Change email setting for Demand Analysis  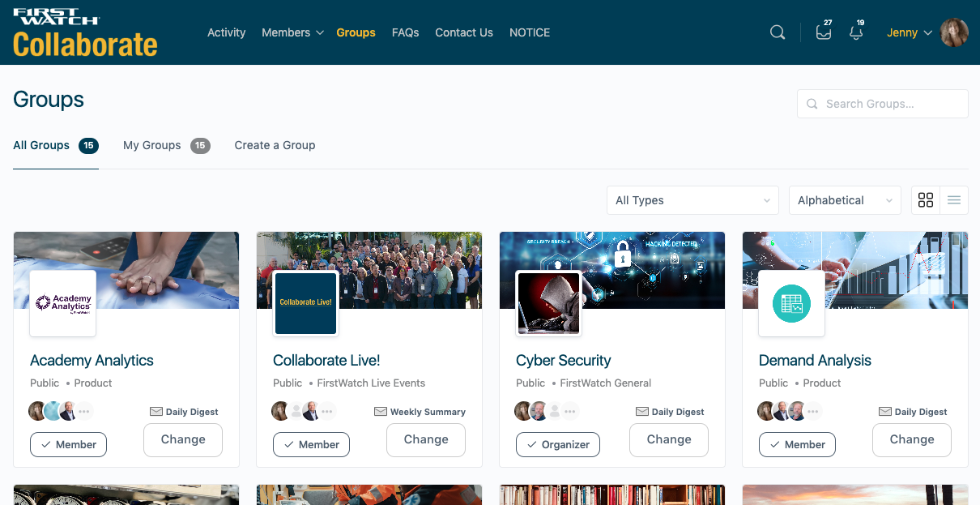pyautogui.click(x=912, y=440)
